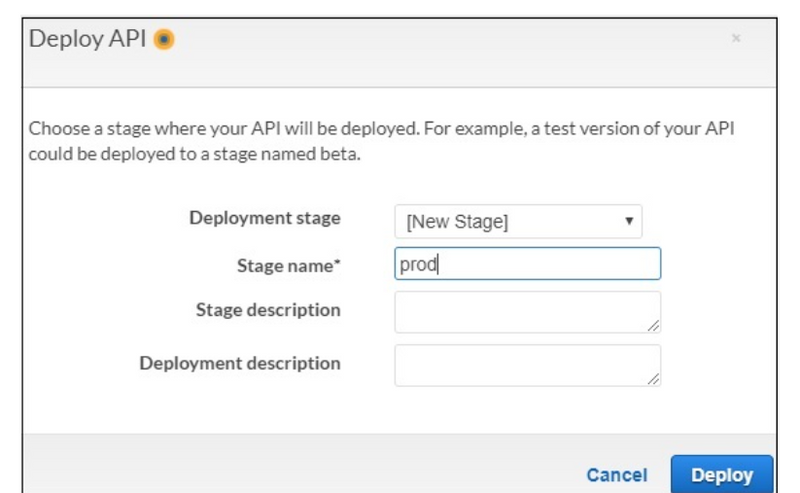The height and width of the screenshot is (493, 800).
Task: Click the Deployment stage label
Action: click(x=264, y=218)
